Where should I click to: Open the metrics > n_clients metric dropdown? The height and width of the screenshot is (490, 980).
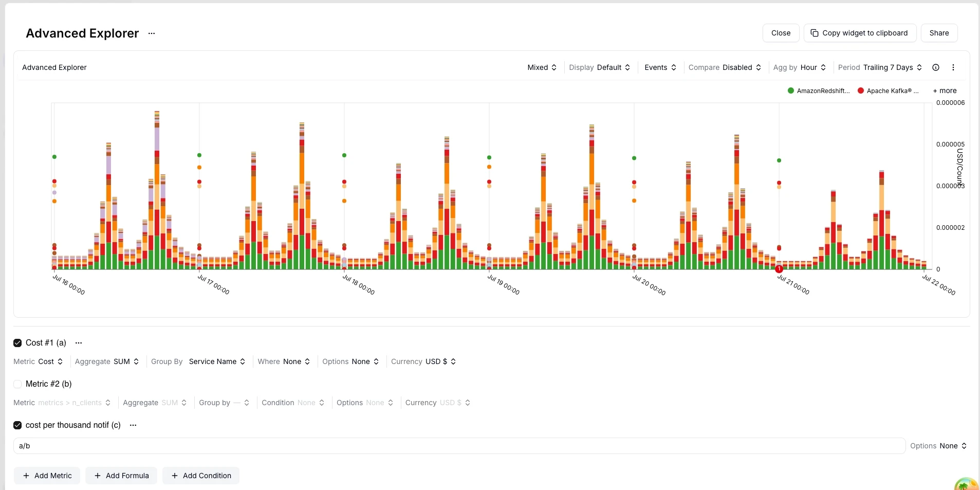pos(62,403)
